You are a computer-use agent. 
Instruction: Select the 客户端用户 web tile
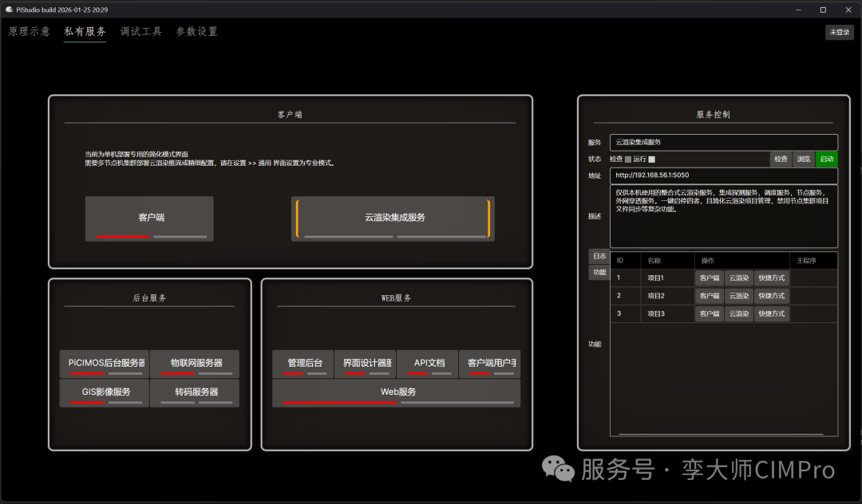coord(490,364)
